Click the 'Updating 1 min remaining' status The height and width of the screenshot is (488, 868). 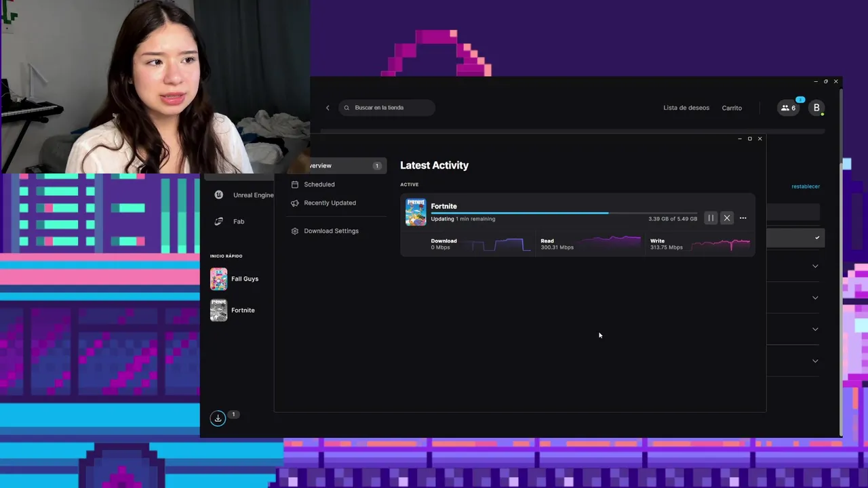click(463, 219)
